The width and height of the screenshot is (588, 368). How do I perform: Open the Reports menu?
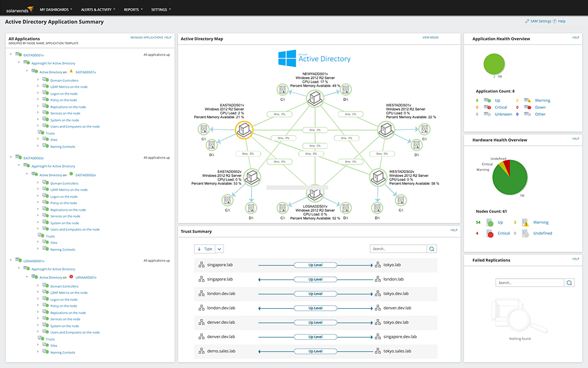point(133,9)
